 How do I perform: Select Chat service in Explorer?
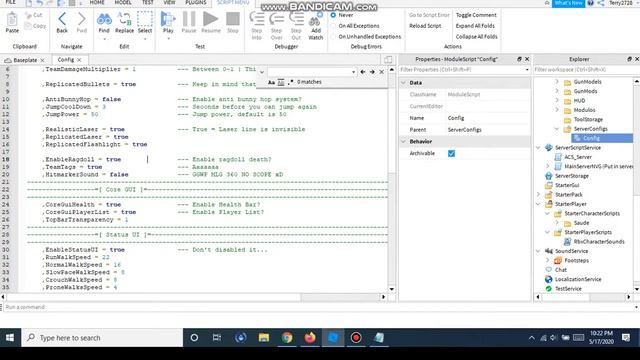point(560,270)
